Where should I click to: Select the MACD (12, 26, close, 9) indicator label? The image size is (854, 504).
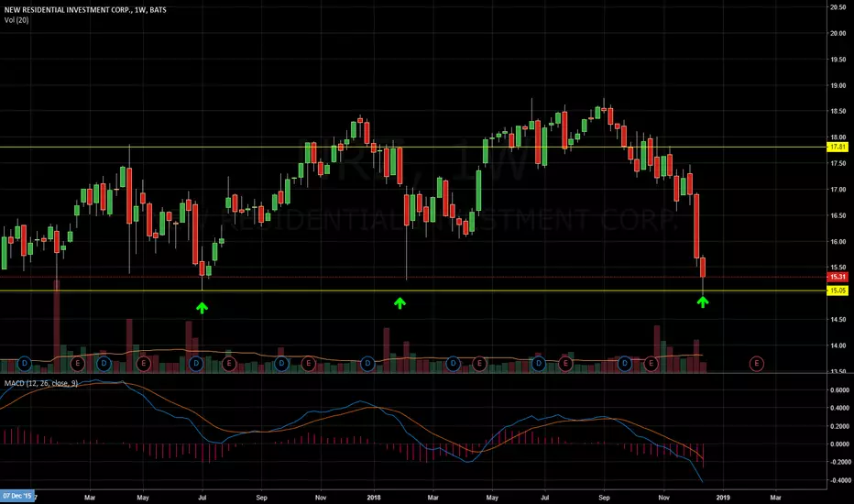pyautogui.click(x=41, y=384)
